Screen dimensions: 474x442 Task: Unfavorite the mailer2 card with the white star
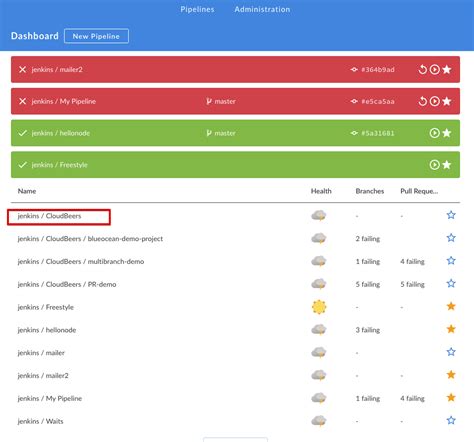[x=447, y=69]
